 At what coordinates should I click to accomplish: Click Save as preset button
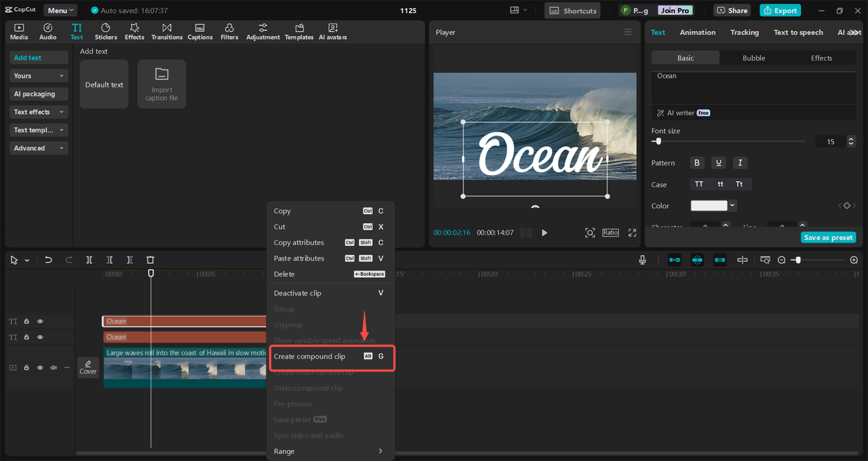(828, 237)
